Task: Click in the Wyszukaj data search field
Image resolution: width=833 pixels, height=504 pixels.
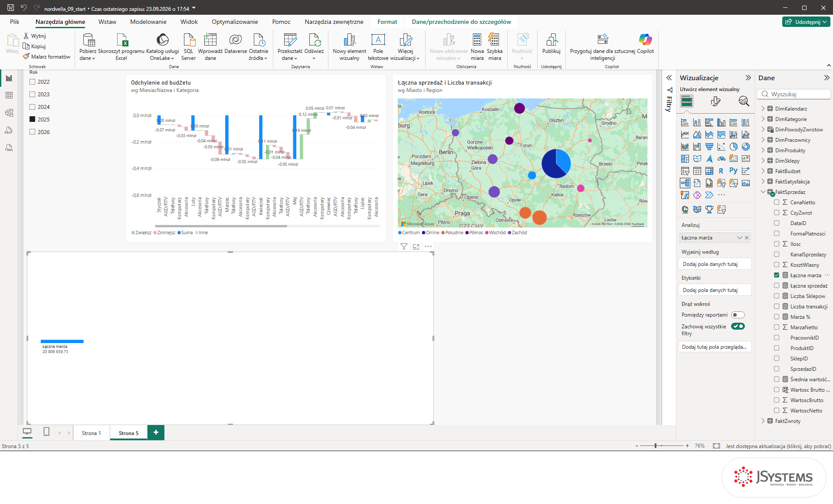Action: click(794, 94)
